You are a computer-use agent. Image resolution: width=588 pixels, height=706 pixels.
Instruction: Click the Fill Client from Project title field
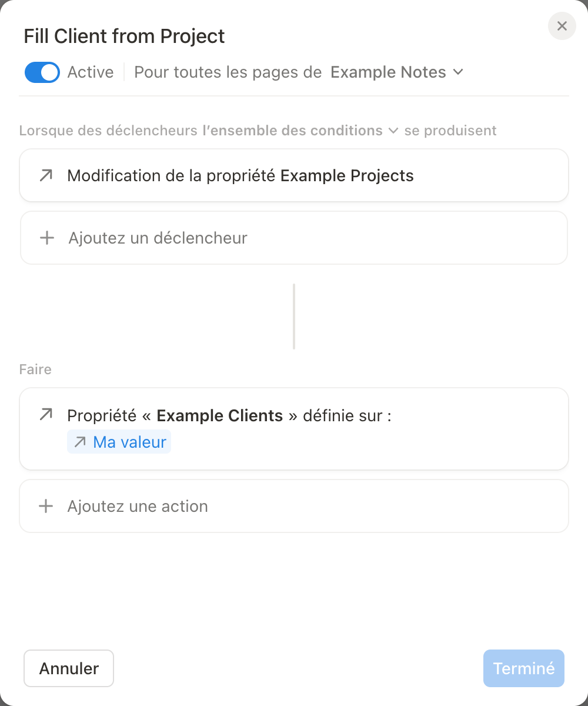click(x=124, y=36)
